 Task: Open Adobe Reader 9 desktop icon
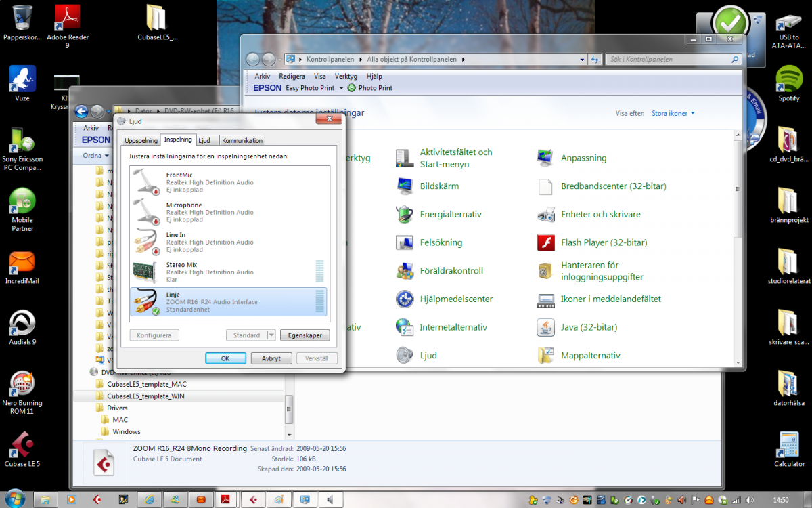click(67, 26)
